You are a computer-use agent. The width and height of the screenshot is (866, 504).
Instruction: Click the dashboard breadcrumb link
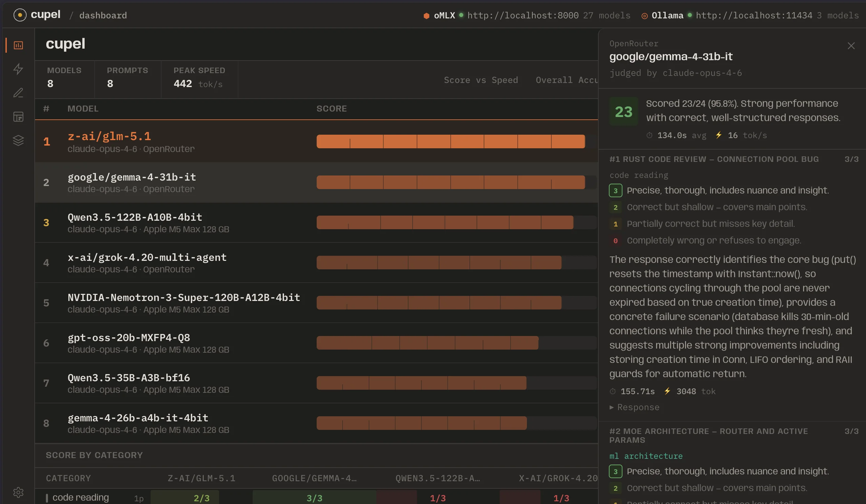pos(103,15)
